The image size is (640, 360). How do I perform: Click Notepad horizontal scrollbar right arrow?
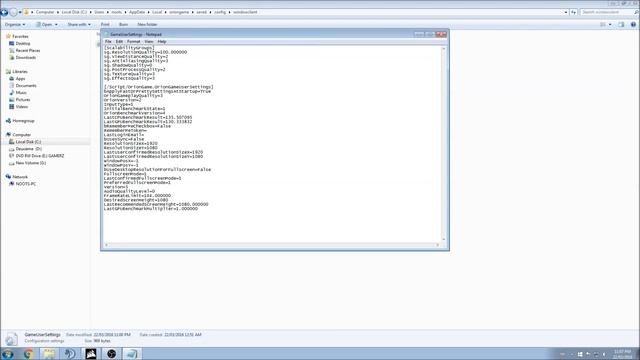pyautogui.click(x=438, y=245)
